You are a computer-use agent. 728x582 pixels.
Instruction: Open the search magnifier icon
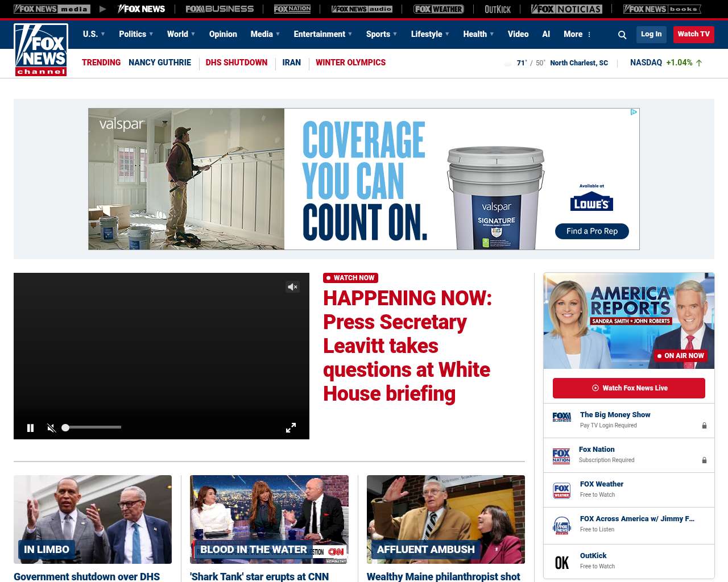coord(622,35)
